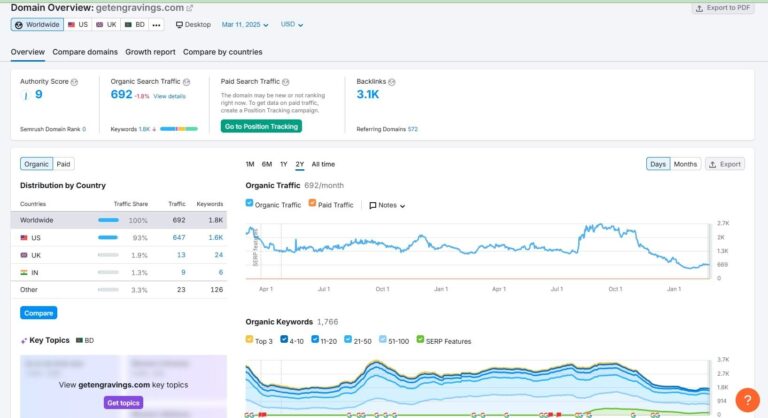Click the Organic Search Traffic info icon
The height and width of the screenshot is (418, 768).
tap(188, 81)
